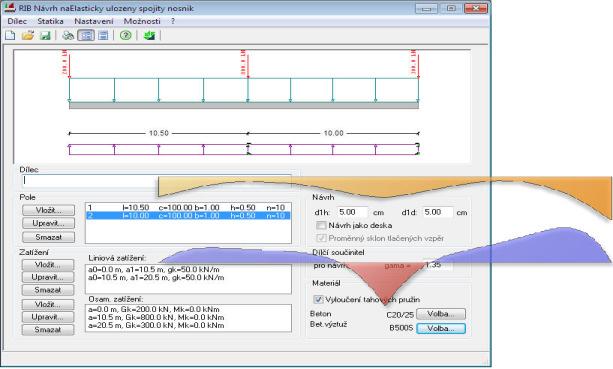This screenshot has height=369, width=613.
Task: Click Vložit button beside Osam. zatížení list
Action: [48, 304]
